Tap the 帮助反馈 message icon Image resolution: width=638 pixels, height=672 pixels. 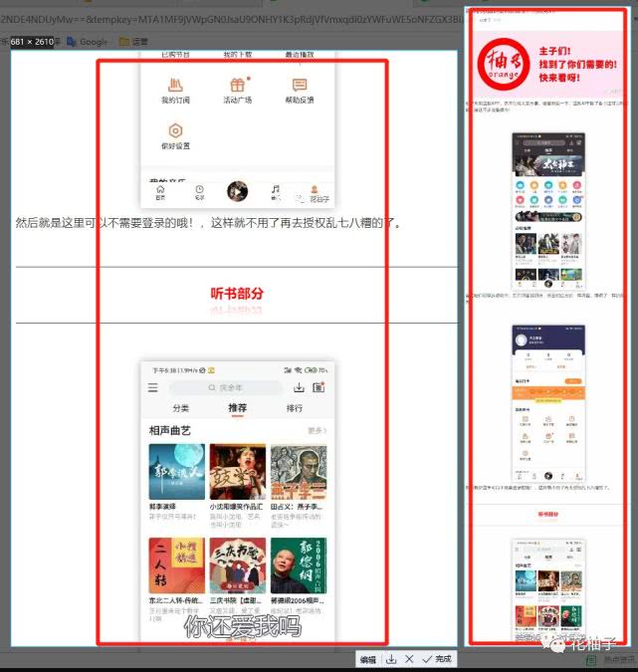[x=300, y=85]
